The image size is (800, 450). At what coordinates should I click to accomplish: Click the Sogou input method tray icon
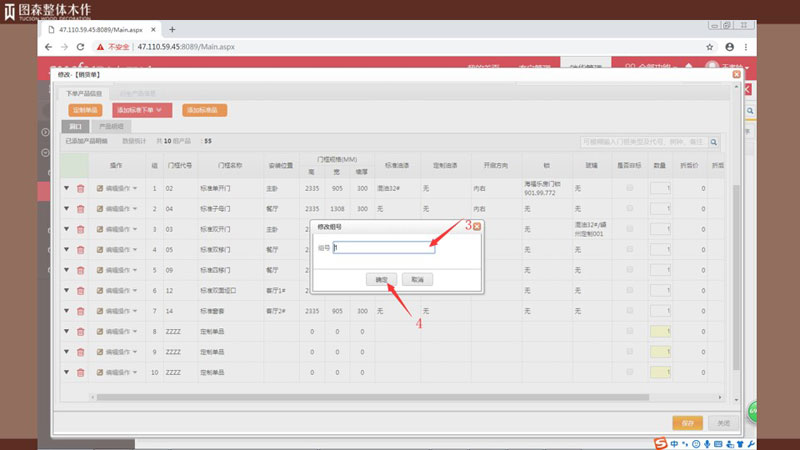661,443
